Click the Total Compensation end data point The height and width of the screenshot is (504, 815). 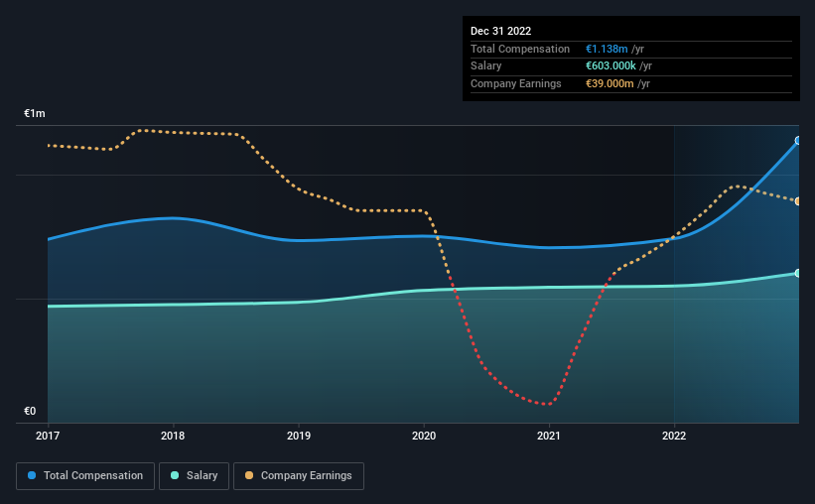[798, 140]
